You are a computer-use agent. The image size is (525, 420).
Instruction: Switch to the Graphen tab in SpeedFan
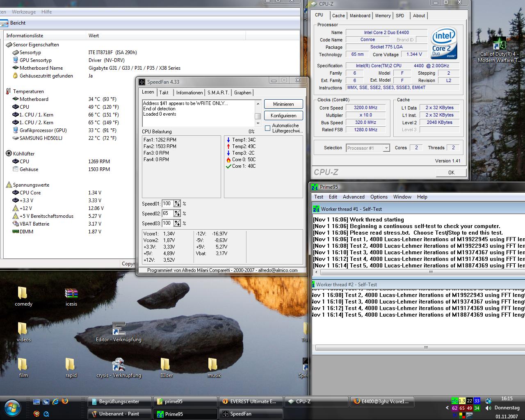point(243,93)
